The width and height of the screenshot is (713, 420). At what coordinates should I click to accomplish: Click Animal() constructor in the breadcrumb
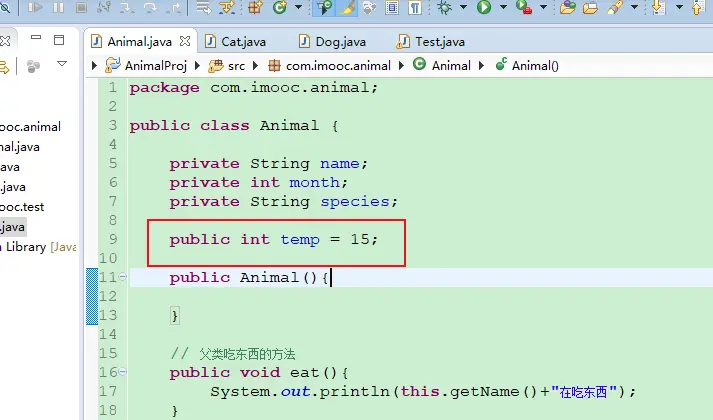coord(535,66)
